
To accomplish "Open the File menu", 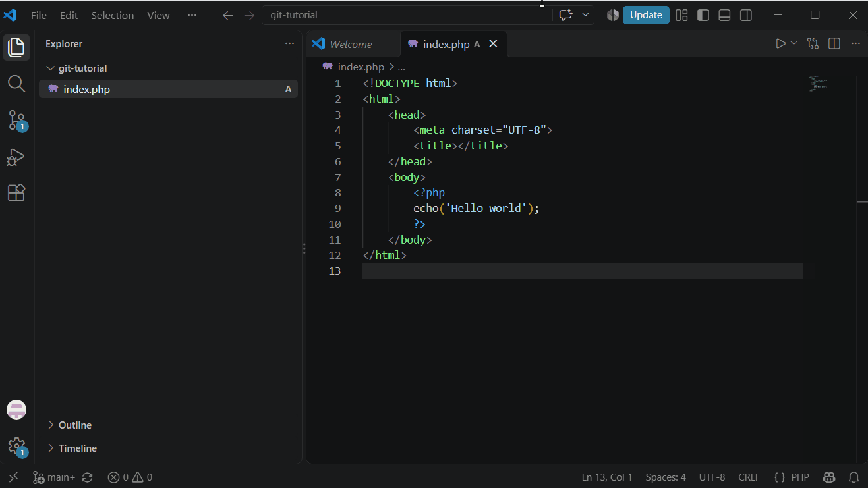I will pyautogui.click(x=39, y=15).
